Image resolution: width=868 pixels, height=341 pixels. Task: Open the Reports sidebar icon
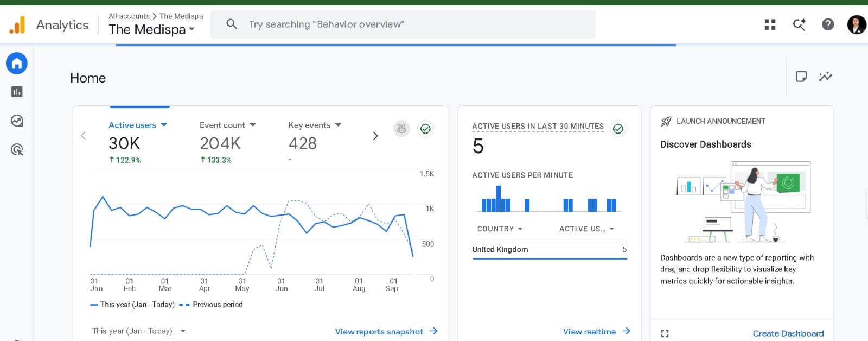click(17, 92)
